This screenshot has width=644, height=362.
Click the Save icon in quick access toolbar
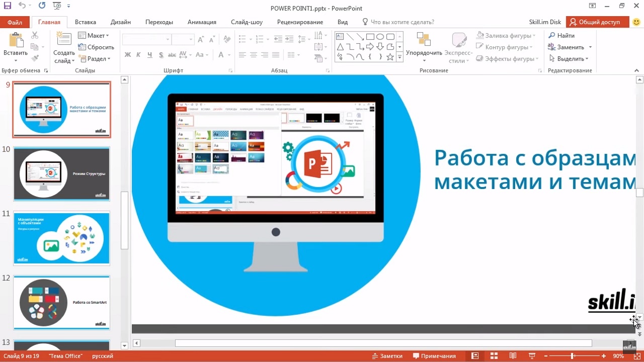pyautogui.click(x=7, y=7)
